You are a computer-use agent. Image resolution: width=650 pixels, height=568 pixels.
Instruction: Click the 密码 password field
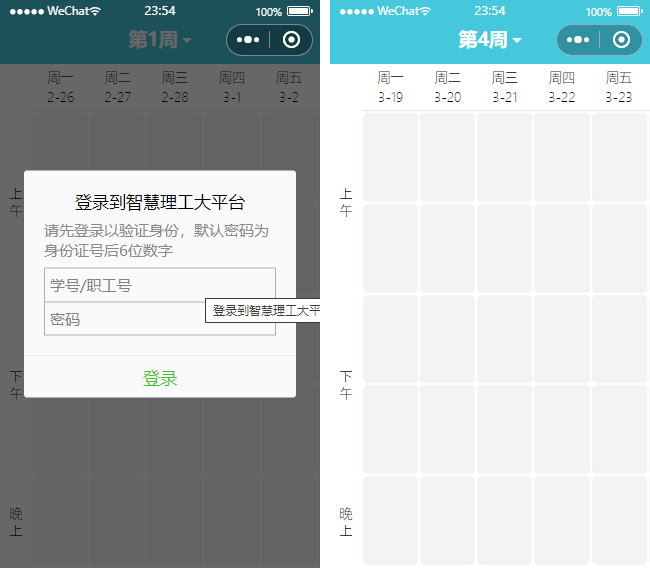160,319
